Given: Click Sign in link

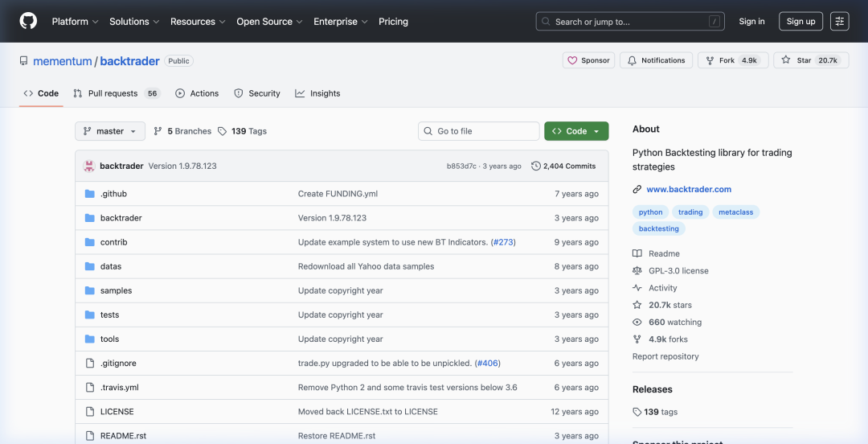Looking at the screenshot, I should click(751, 22).
